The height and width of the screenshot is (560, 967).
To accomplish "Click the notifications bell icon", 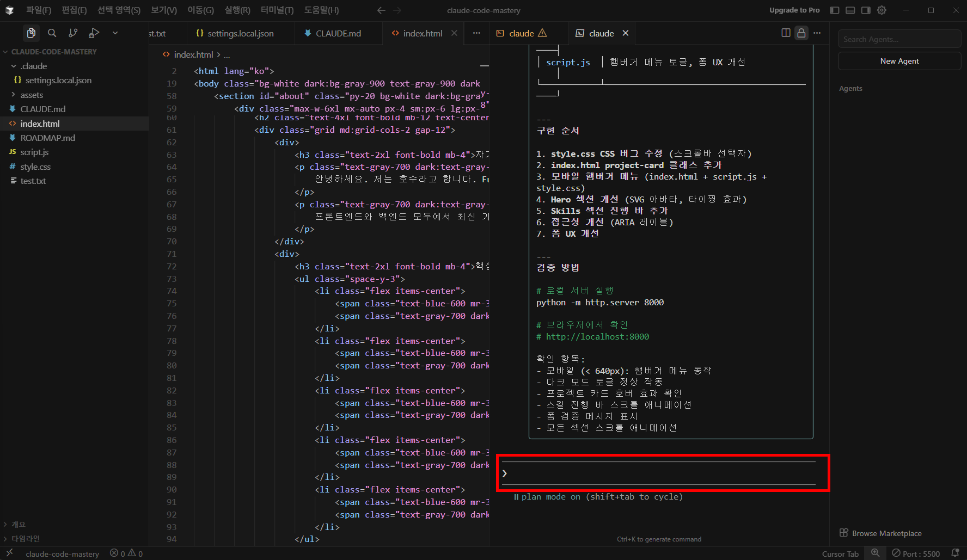I will click(x=955, y=553).
